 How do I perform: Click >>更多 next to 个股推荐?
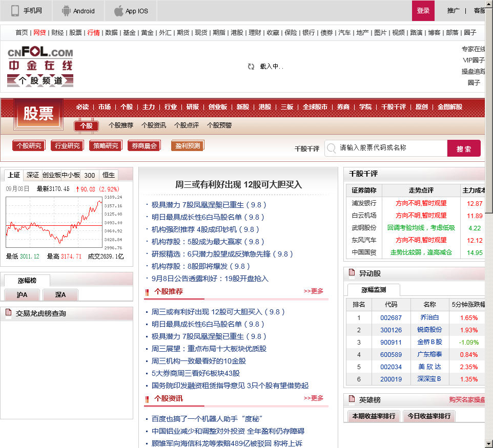click(x=314, y=291)
